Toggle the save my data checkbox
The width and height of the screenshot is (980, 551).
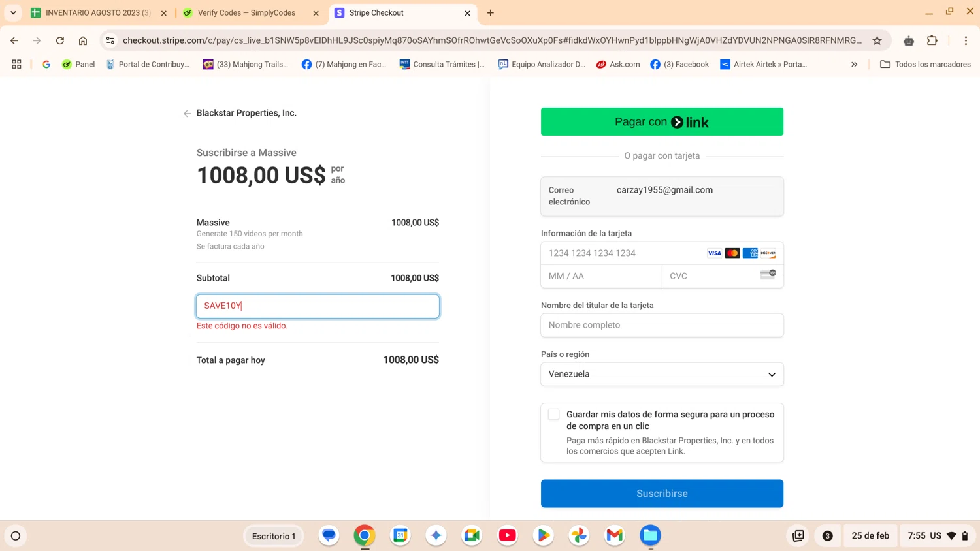(554, 415)
